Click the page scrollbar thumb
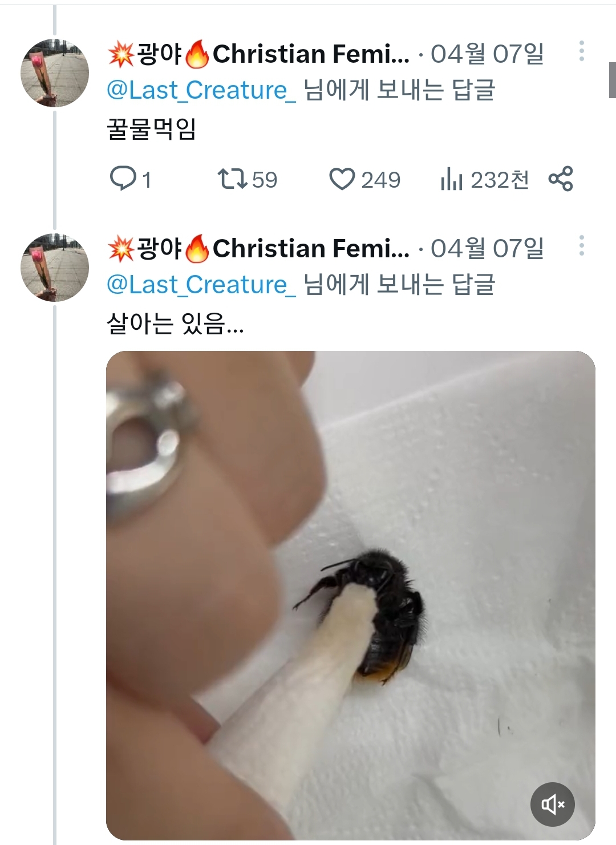Image resolution: width=616 pixels, height=845 pixels. 612,80
